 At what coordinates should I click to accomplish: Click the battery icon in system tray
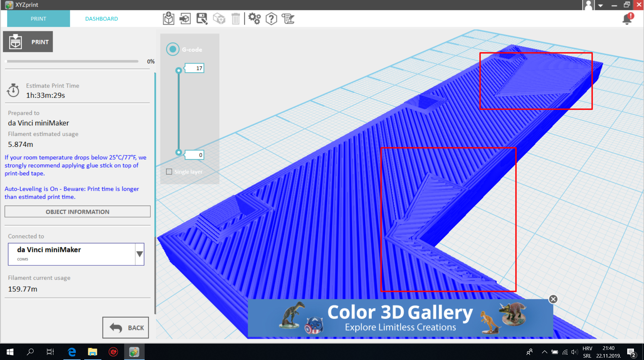(555, 352)
